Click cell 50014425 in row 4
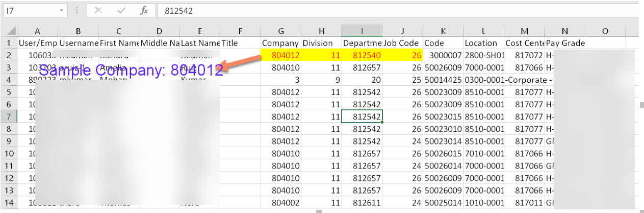Viewport: 644px width, 213px height. (443, 80)
